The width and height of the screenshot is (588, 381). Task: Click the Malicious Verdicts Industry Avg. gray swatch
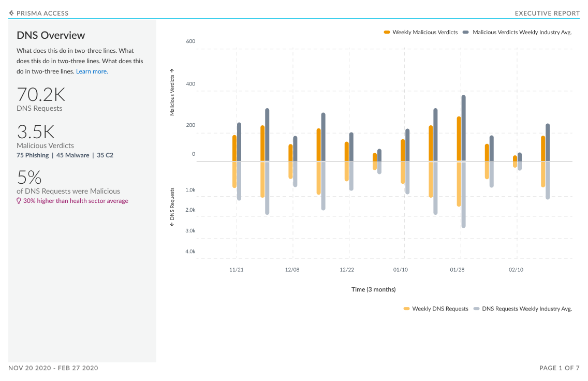(x=466, y=32)
